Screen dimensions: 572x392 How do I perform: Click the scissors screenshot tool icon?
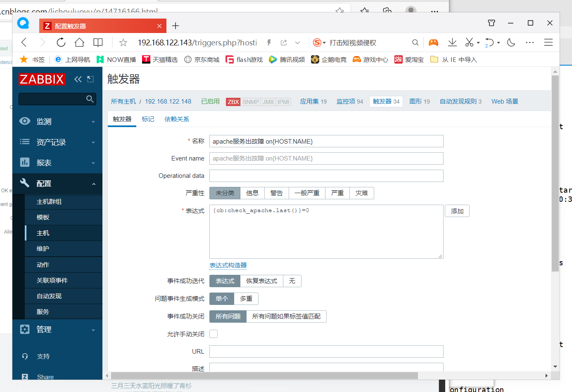click(x=470, y=43)
